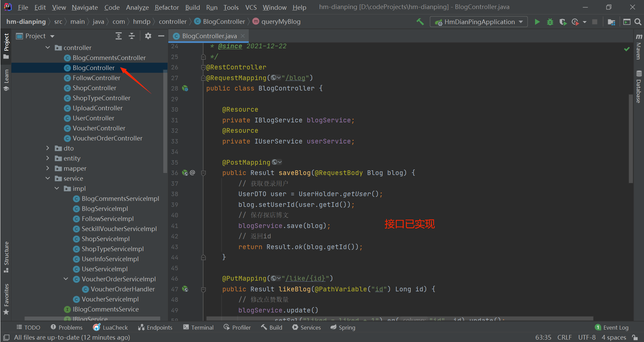Open the Terminal tool window
The width and height of the screenshot is (644, 342).
tap(198, 327)
